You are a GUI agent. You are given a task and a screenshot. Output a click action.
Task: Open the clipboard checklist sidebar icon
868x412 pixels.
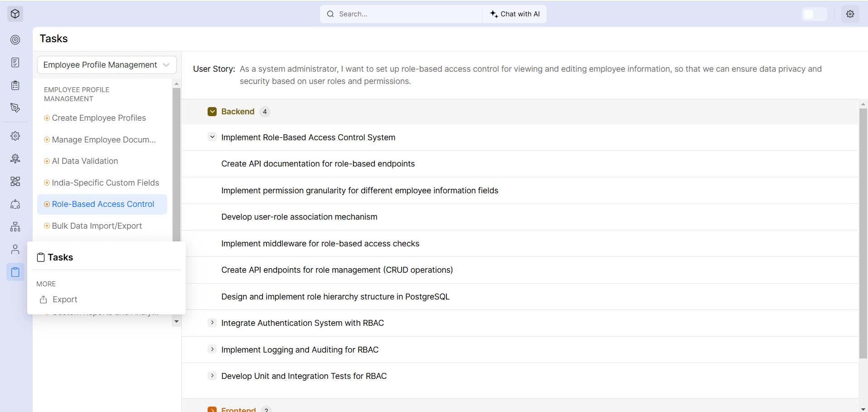15,85
